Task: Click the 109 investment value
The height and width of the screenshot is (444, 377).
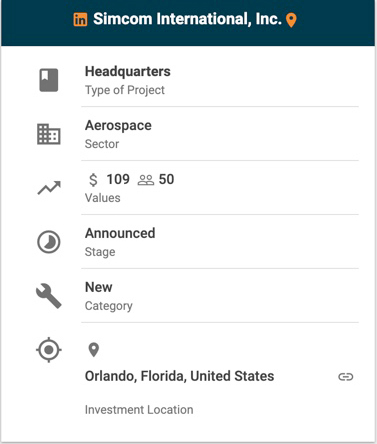Action: point(118,179)
